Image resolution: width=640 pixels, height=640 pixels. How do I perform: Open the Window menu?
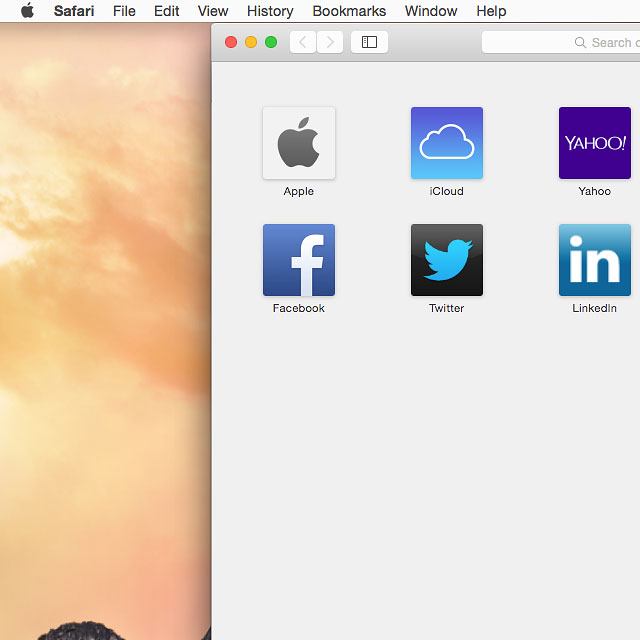click(431, 11)
